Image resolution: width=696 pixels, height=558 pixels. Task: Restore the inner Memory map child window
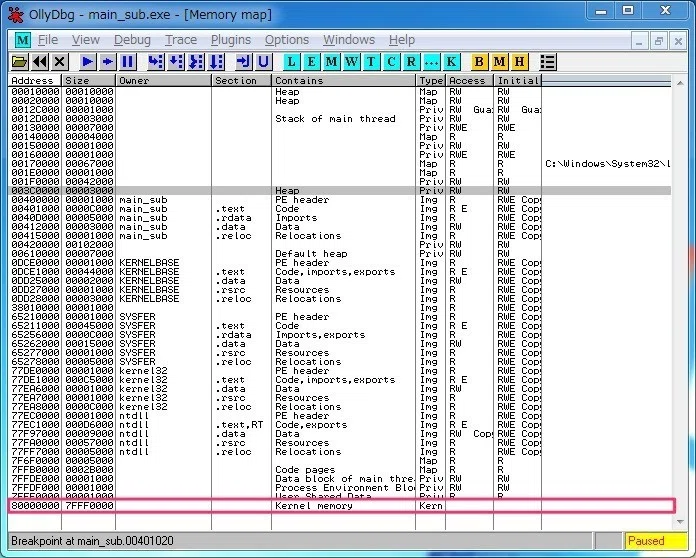point(658,41)
